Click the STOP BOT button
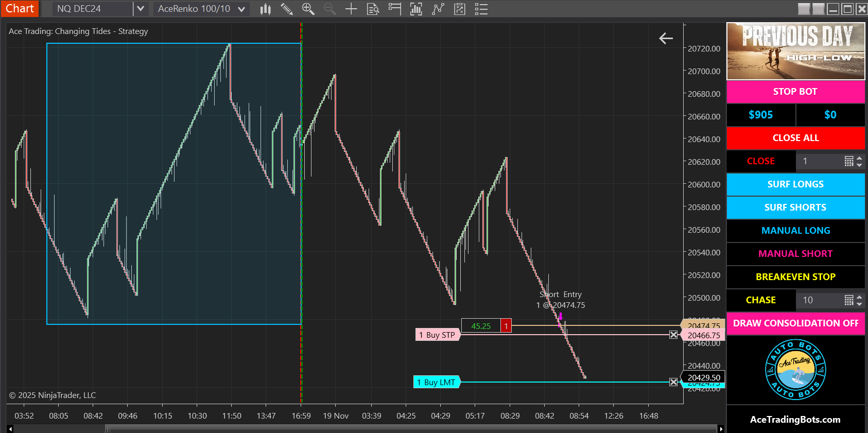This screenshot has width=868, height=433. 795,92
